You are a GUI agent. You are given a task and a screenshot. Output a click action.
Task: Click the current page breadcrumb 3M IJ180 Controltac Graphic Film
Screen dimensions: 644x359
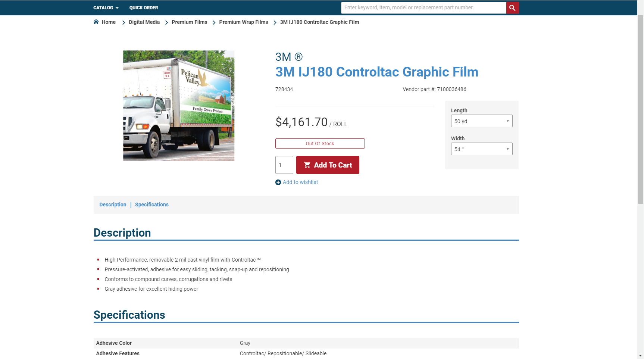(x=319, y=22)
